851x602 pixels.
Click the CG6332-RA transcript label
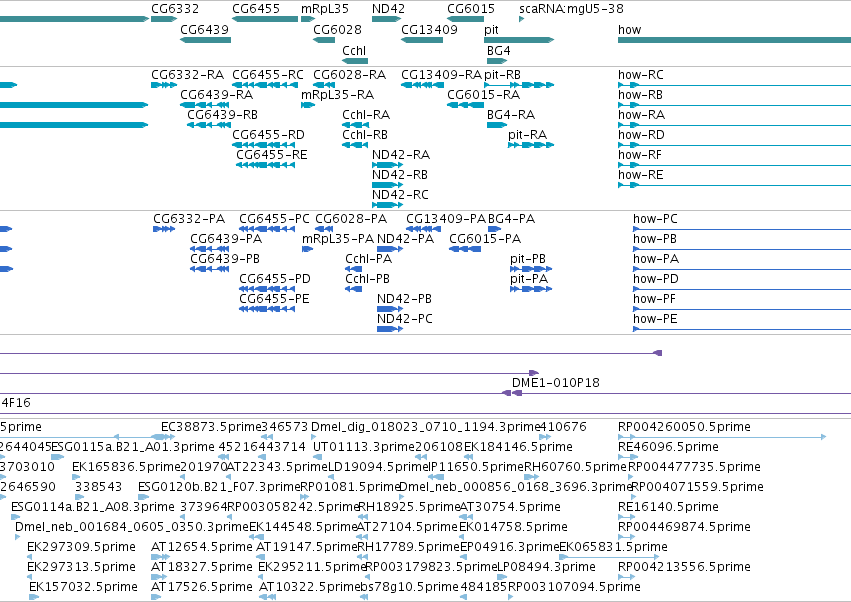pyautogui.click(x=187, y=74)
